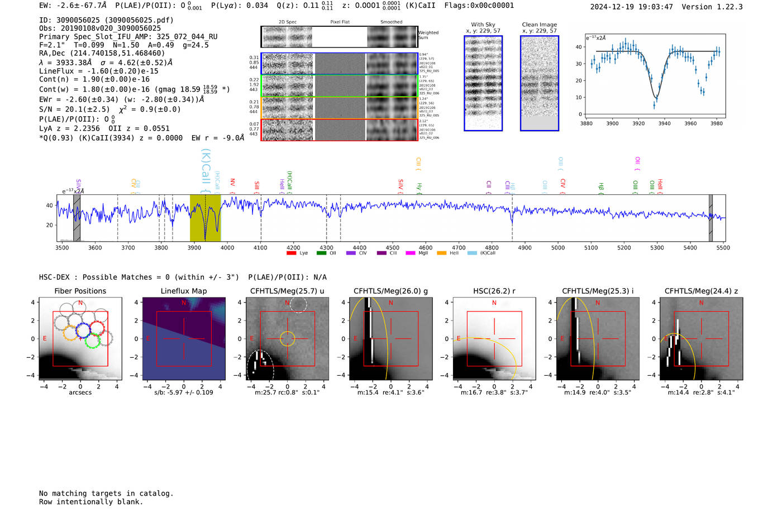Click the light blue (K)CaII legend swatch
The width and height of the screenshot is (782, 532).
[x=472, y=253]
